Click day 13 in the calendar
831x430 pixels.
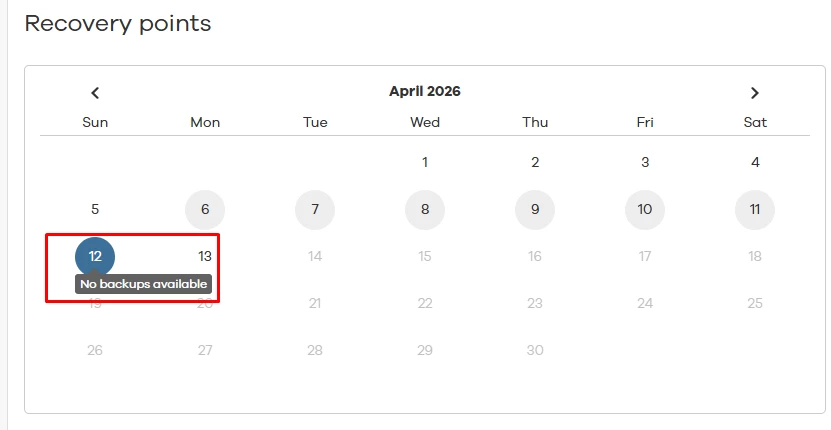(x=205, y=256)
